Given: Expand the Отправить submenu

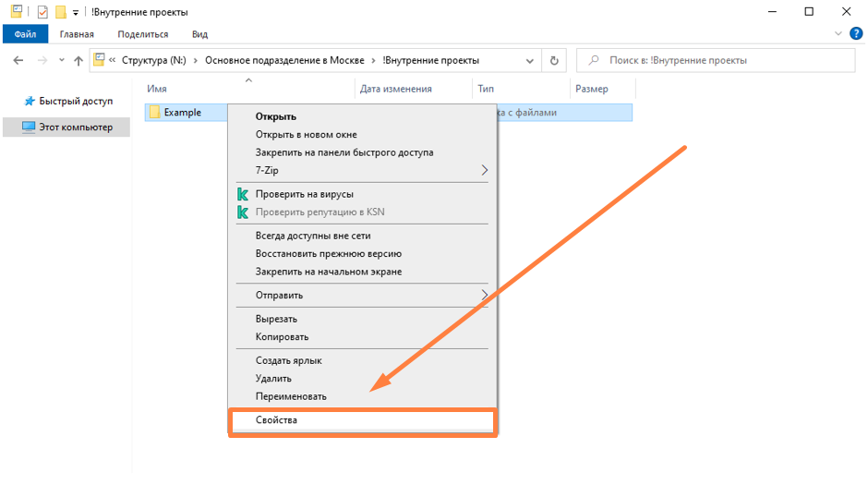Looking at the screenshot, I should 484,295.
